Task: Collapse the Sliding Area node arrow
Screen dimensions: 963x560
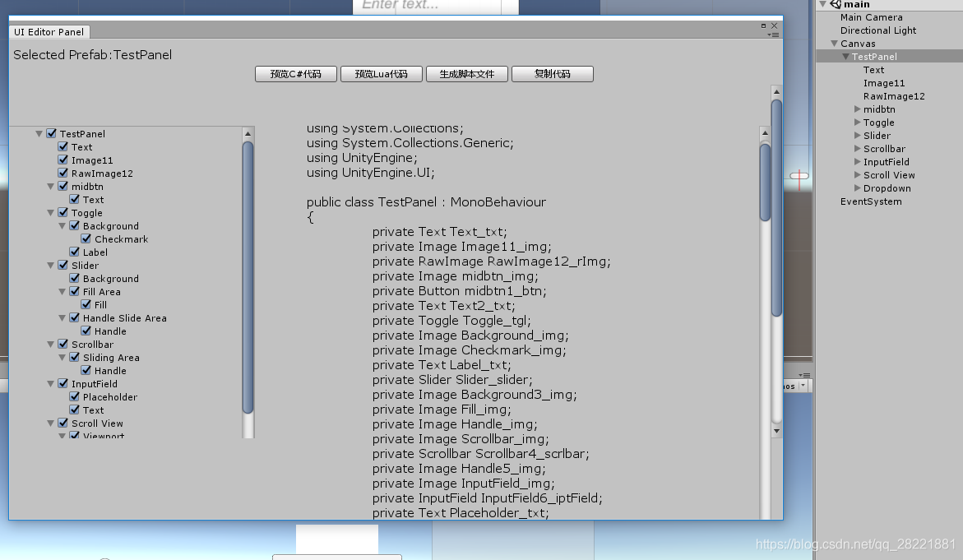Action: pos(62,358)
